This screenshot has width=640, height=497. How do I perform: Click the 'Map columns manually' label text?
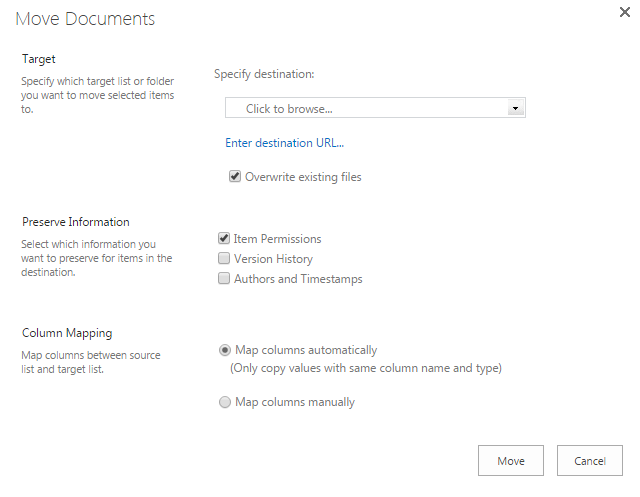(x=295, y=402)
